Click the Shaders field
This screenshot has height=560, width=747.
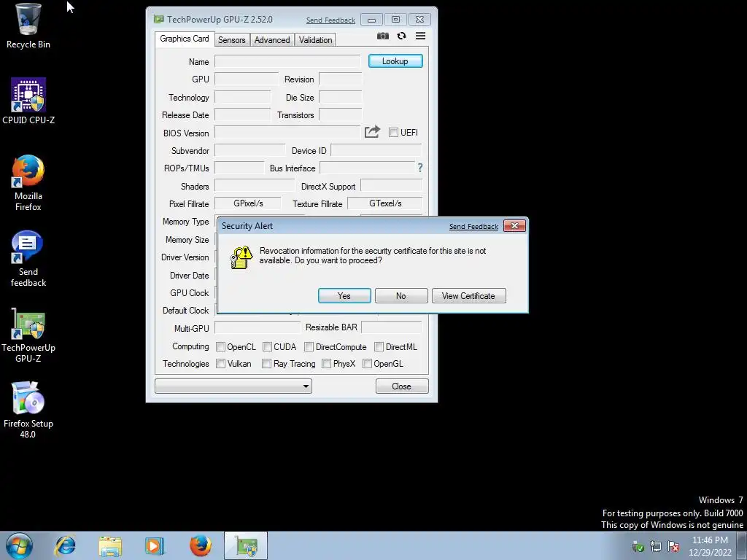click(x=255, y=186)
